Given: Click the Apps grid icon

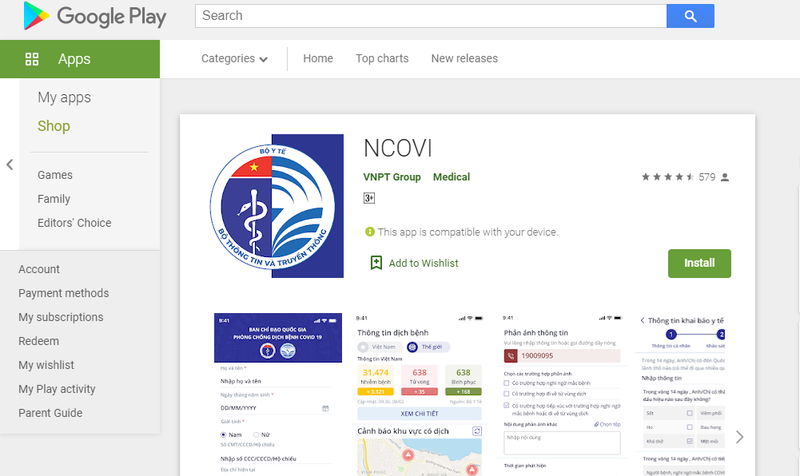Looking at the screenshot, I should coord(32,59).
